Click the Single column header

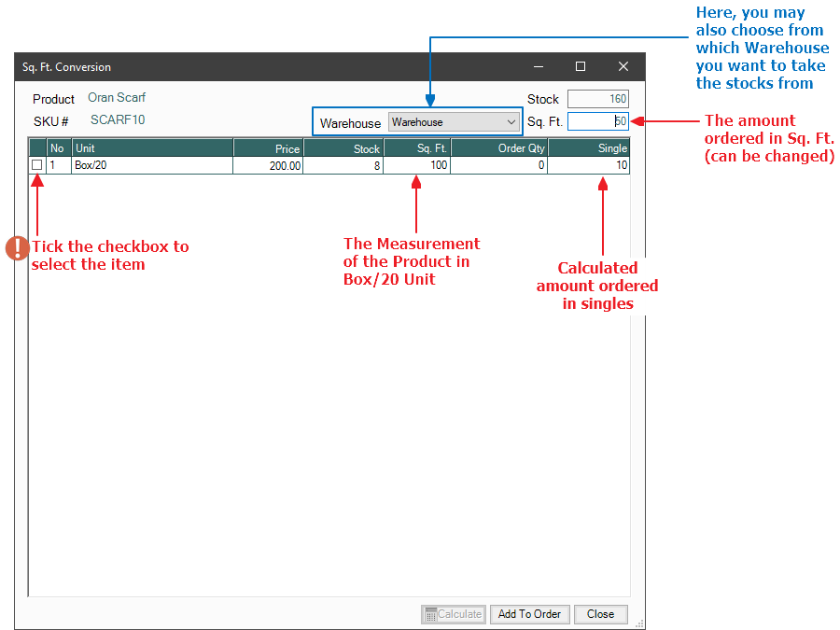[x=588, y=148]
